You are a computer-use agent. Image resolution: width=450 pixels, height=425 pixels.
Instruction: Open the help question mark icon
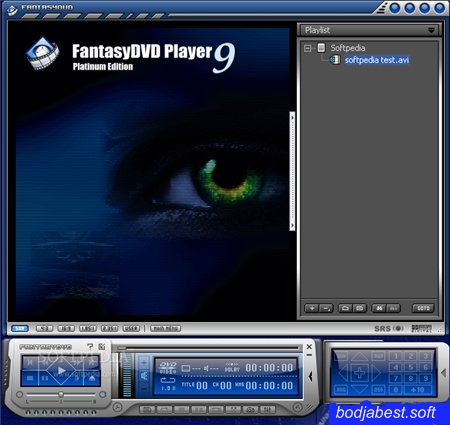pyautogui.click(x=90, y=346)
